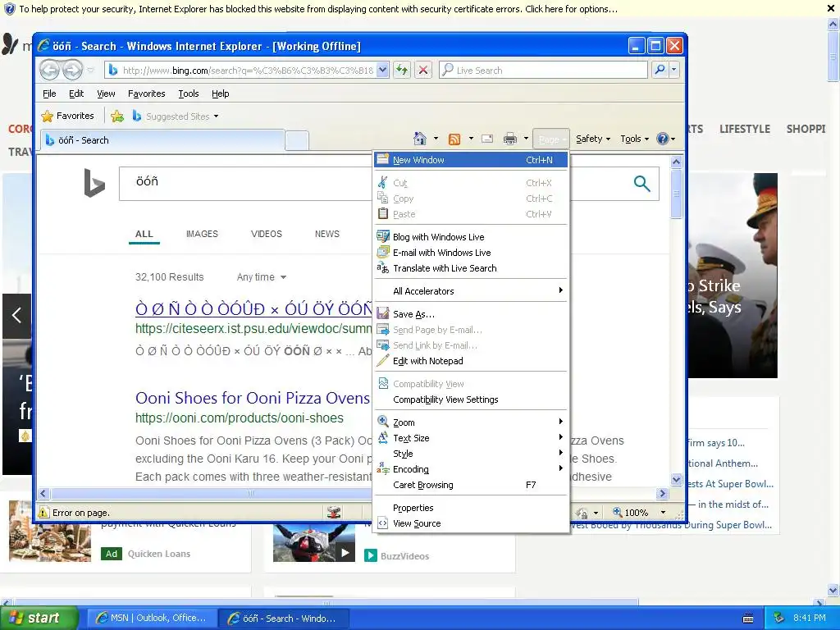Click the MSN carousel previous arrow
The height and width of the screenshot is (630, 840).
pos(16,315)
